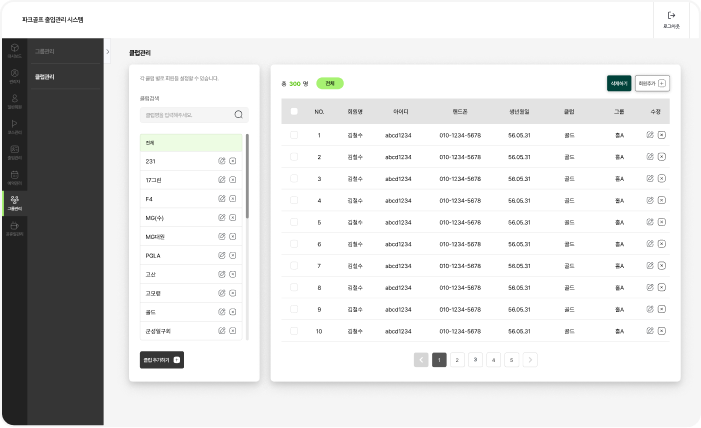Click the delete icon in member row 10
Viewport: 701px width, 428px height.
tap(662, 331)
